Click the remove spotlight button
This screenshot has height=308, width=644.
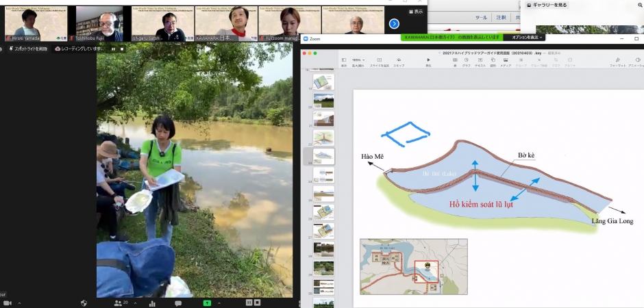[x=28, y=49]
